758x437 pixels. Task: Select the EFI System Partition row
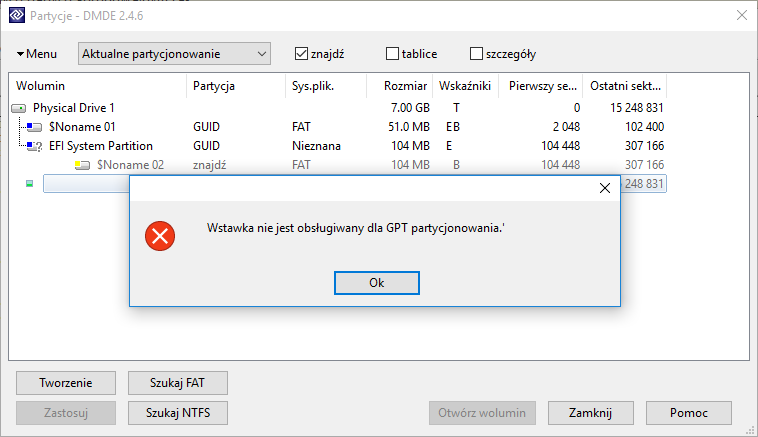pyautogui.click(x=338, y=146)
